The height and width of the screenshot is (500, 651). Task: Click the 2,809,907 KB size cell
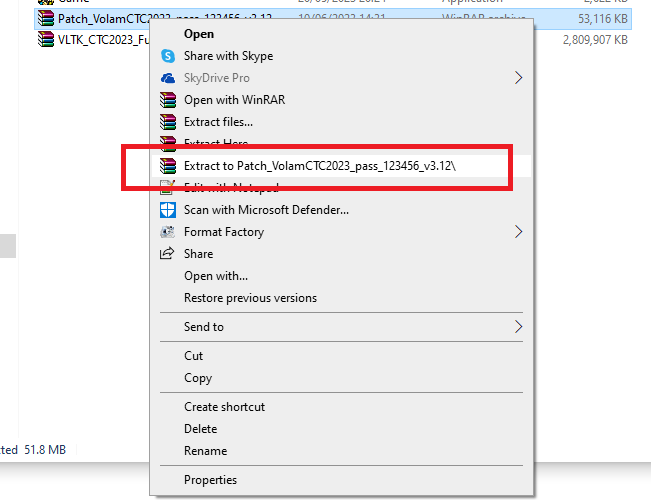click(595, 40)
